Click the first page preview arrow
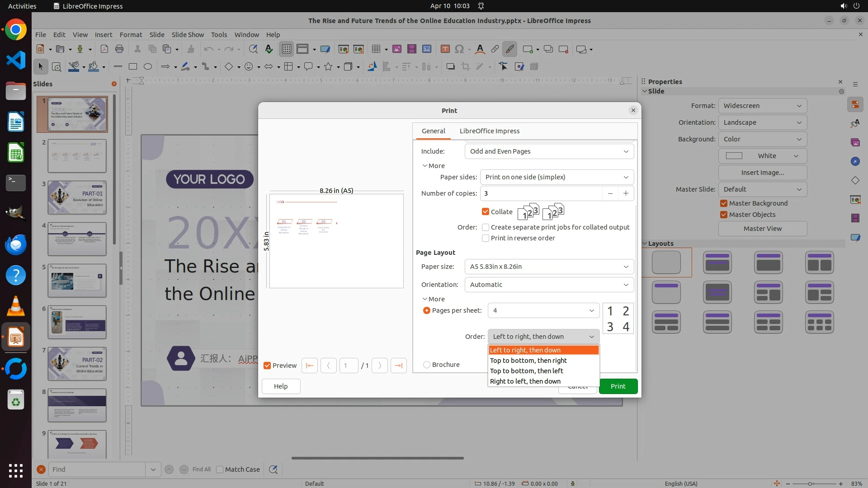Viewport: 868px width, 488px height. coord(310,366)
